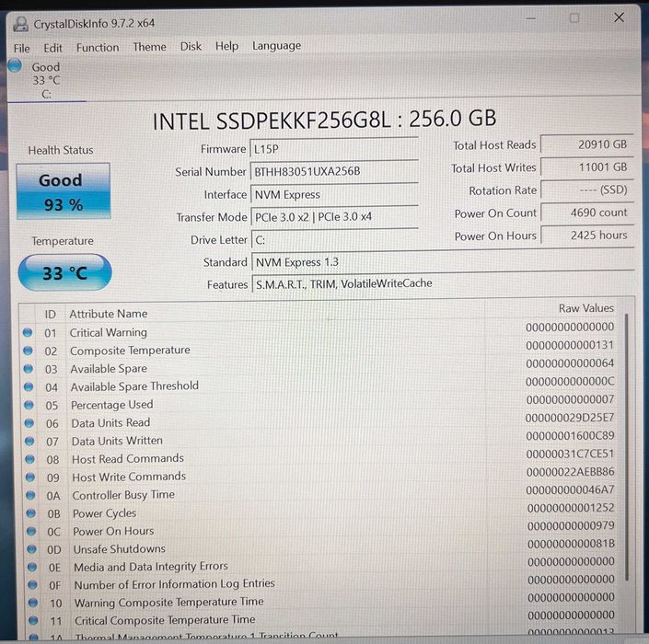Click the Total Host Reads value 20910 GB
649x644 pixels.
click(x=587, y=144)
